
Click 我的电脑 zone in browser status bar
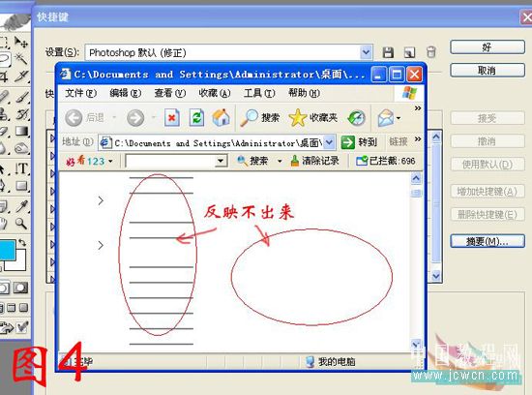[x=330, y=362]
